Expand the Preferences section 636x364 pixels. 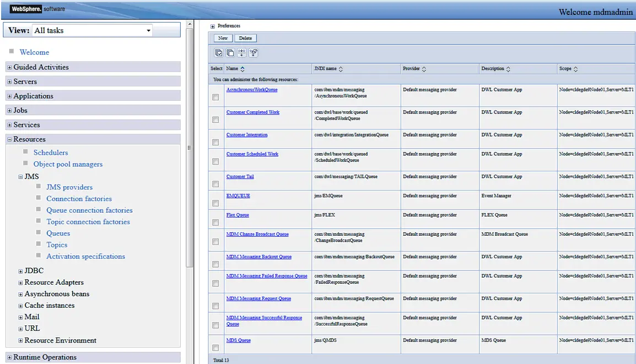[212, 25]
